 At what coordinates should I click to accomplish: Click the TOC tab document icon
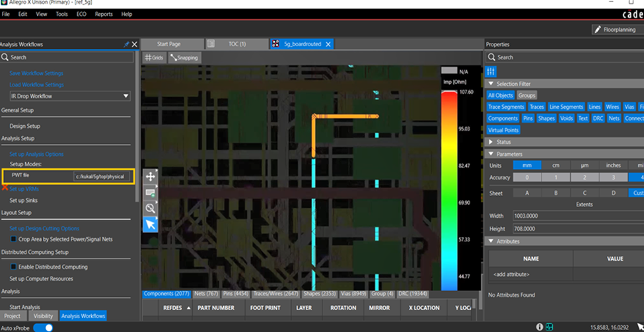[211, 44]
